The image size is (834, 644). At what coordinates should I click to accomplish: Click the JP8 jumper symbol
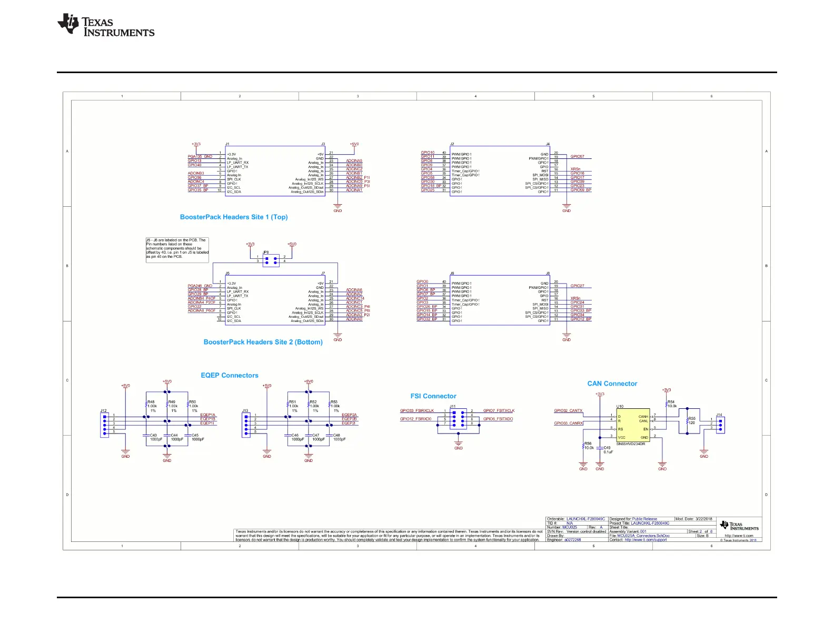click(x=271, y=260)
